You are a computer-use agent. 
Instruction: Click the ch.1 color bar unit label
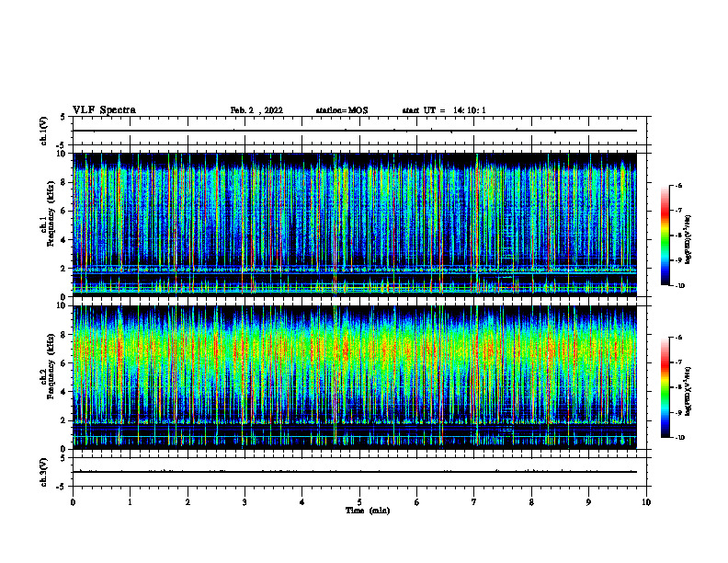(x=688, y=240)
